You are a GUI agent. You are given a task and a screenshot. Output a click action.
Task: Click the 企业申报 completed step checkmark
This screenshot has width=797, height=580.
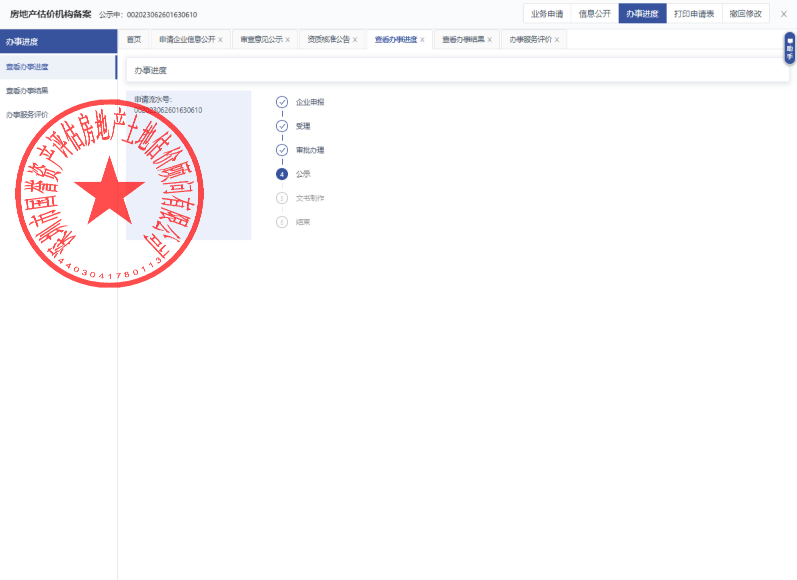[x=282, y=102]
